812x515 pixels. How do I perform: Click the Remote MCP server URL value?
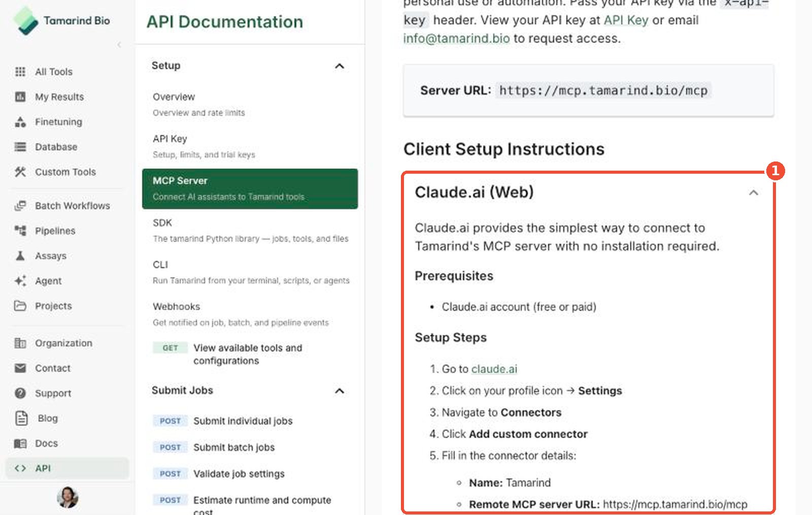click(x=675, y=504)
